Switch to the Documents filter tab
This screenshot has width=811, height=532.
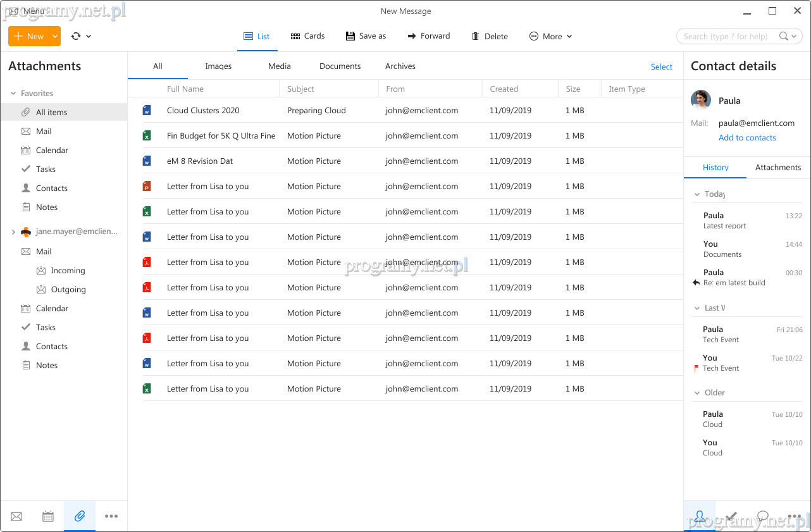tap(340, 66)
